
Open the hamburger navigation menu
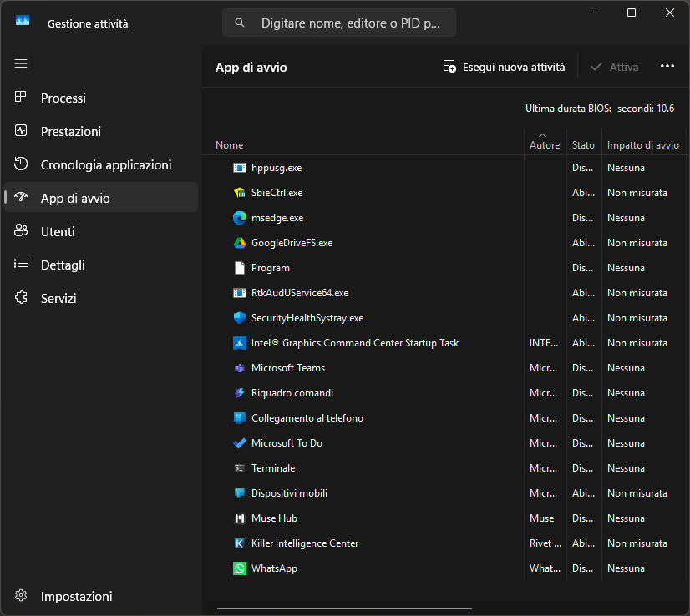point(21,63)
